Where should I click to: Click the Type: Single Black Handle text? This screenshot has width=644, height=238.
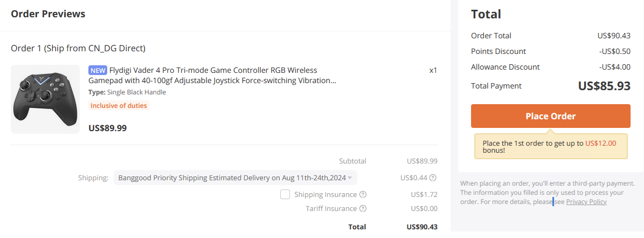point(127,92)
